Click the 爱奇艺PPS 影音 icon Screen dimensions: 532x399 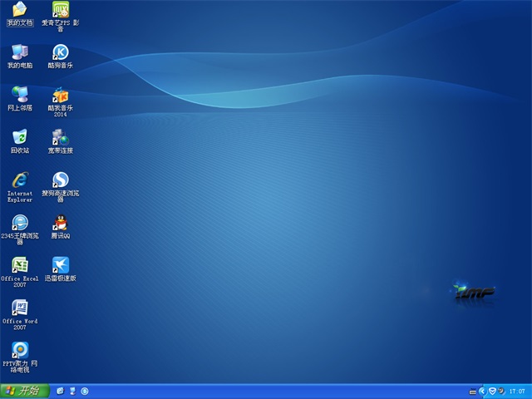[x=61, y=10]
